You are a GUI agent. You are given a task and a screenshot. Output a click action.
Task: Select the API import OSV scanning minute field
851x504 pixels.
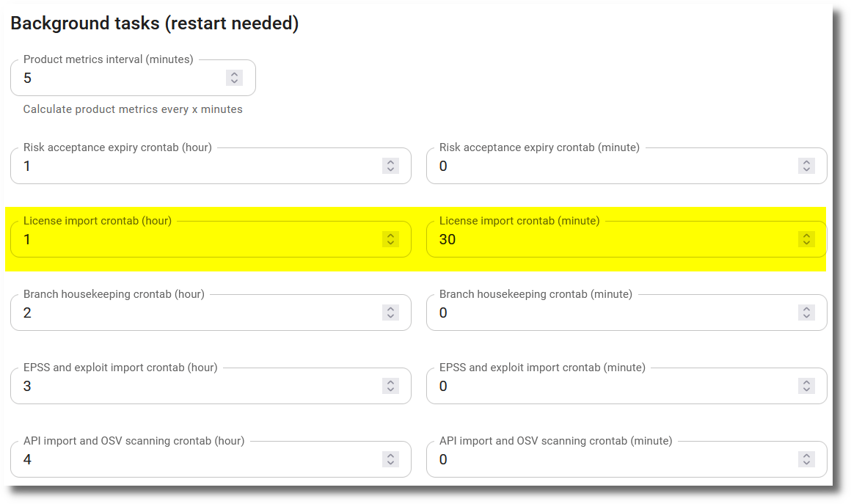point(602,459)
